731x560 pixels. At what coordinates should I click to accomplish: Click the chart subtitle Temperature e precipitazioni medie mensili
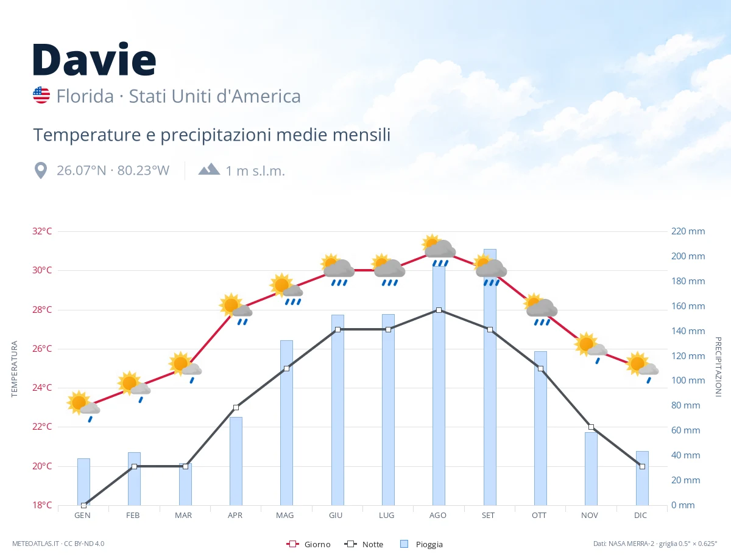point(212,135)
